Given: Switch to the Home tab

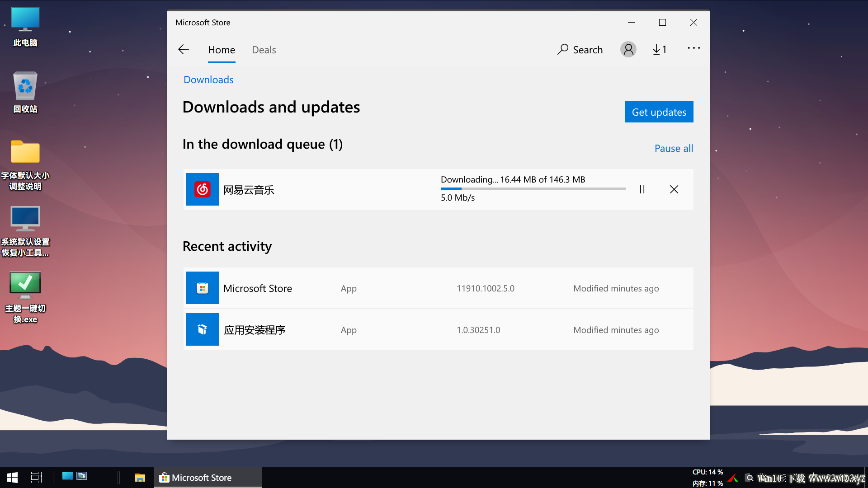Looking at the screenshot, I should point(222,50).
